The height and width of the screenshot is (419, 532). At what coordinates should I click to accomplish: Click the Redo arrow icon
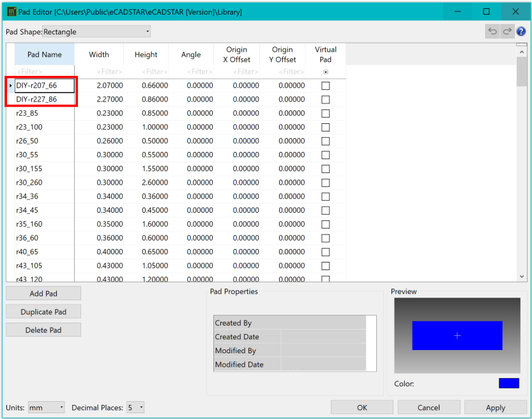tap(507, 31)
